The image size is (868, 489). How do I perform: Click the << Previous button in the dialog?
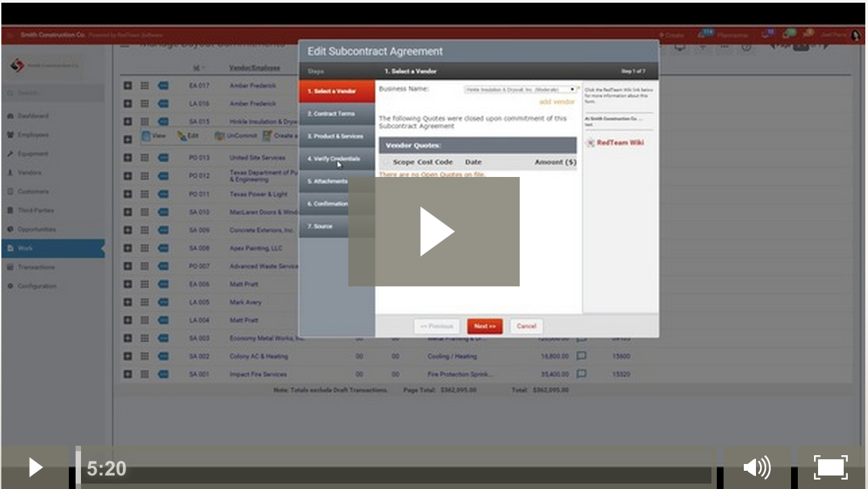pyautogui.click(x=437, y=326)
